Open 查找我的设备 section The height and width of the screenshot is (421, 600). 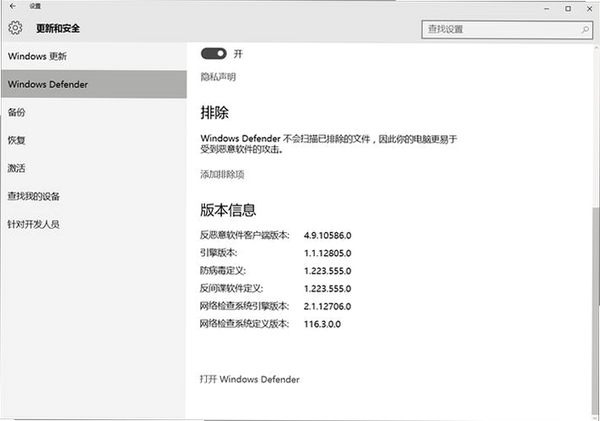point(93,196)
